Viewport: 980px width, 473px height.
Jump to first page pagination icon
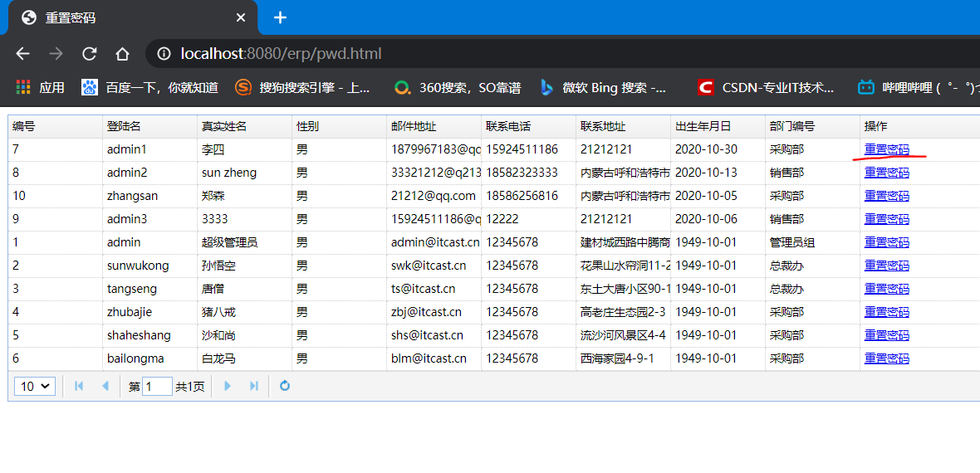pos(79,386)
